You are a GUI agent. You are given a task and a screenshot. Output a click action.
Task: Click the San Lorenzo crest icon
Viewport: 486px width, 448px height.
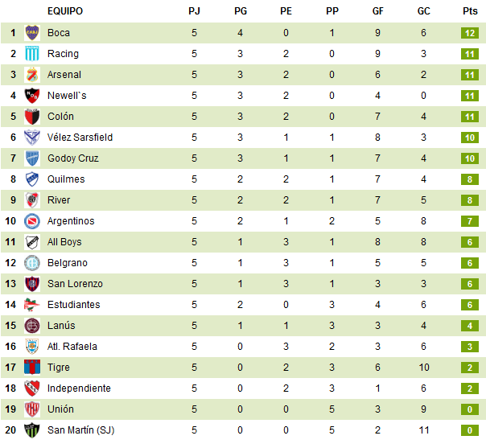(x=32, y=284)
